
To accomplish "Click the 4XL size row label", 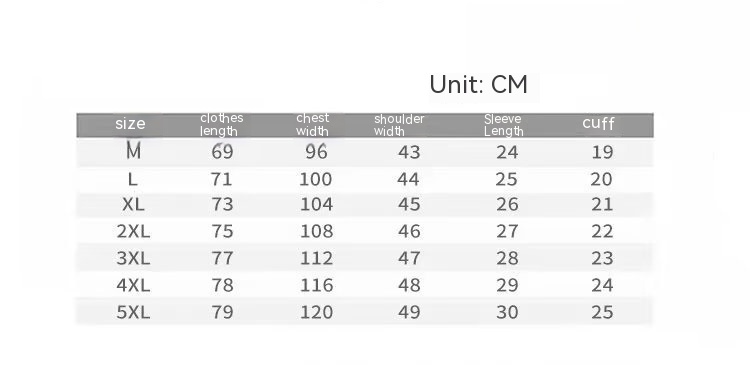I will (133, 286).
